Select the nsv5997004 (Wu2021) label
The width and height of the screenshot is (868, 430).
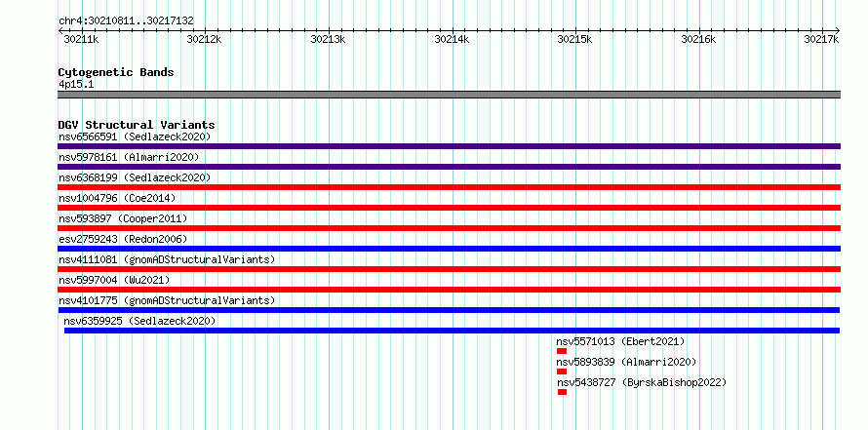(x=114, y=280)
